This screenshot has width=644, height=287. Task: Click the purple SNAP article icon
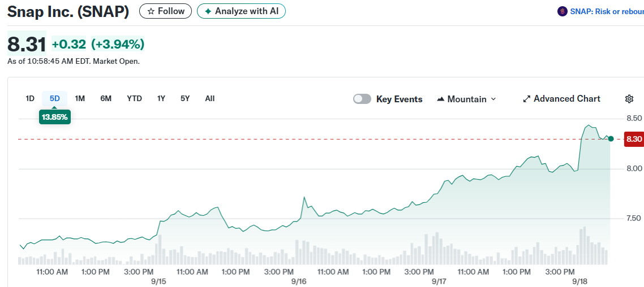[x=562, y=11]
